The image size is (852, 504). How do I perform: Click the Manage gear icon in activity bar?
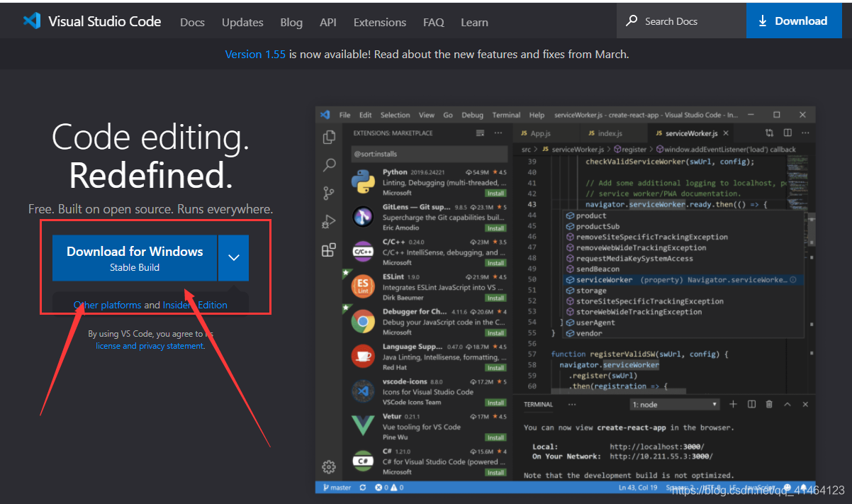329,466
